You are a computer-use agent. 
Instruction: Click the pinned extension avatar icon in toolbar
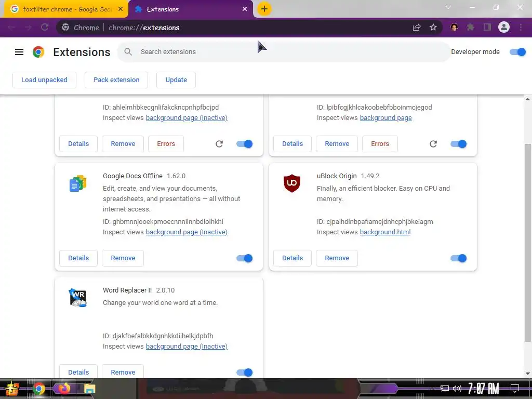point(454,27)
